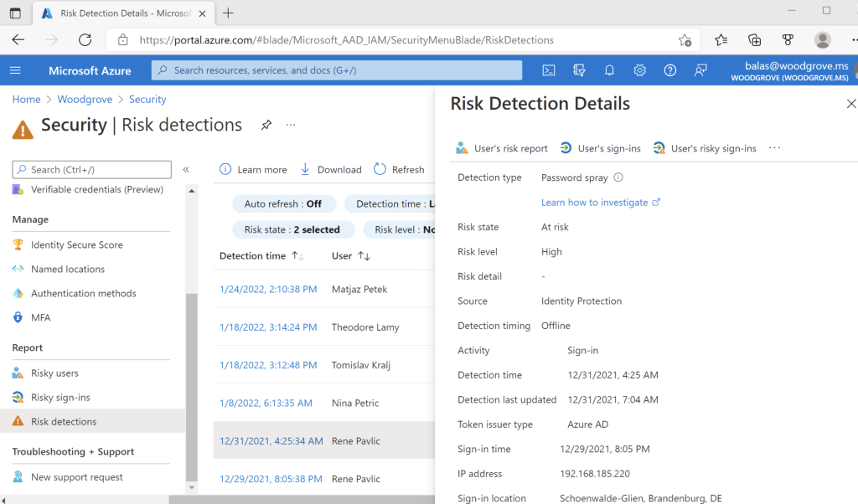858x504 pixels.
Task: Open detection from 12/31/2021, 4:25:34 AM
Action: coord(271,441)
